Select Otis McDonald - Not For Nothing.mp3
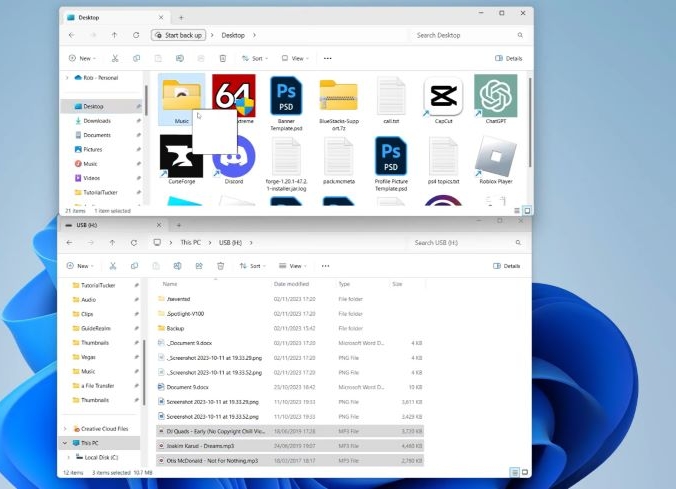The height and width of the screenshot is (489, 676). click(x=290, y=461)
